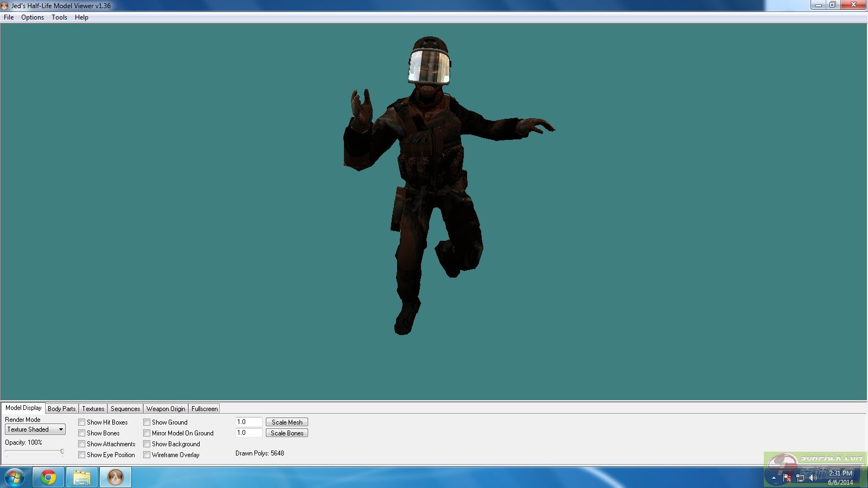The height and width of the screenshot is (488, 868).
Task: Turn on Wireframe Overlay
Action: [147, 455]
